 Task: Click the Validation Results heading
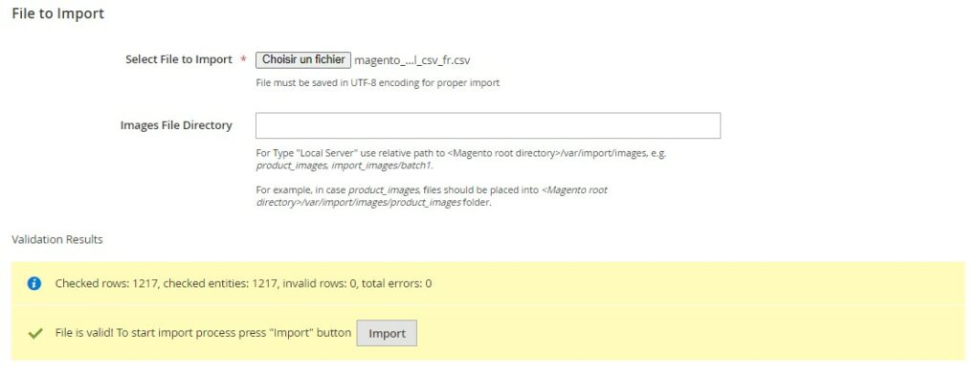(x=57, y=239)
